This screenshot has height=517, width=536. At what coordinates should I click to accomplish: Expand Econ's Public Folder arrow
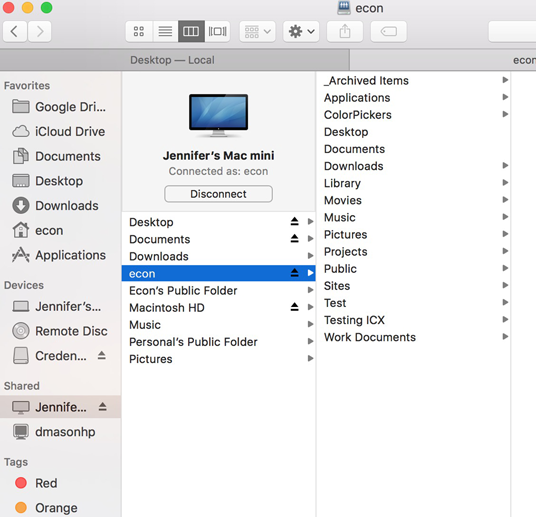click(310, 290)
